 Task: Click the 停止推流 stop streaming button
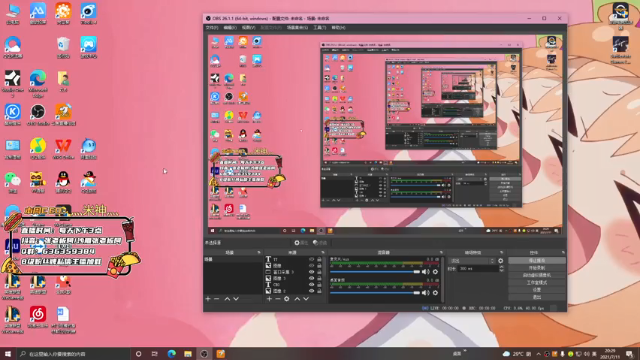click(537, 260)
